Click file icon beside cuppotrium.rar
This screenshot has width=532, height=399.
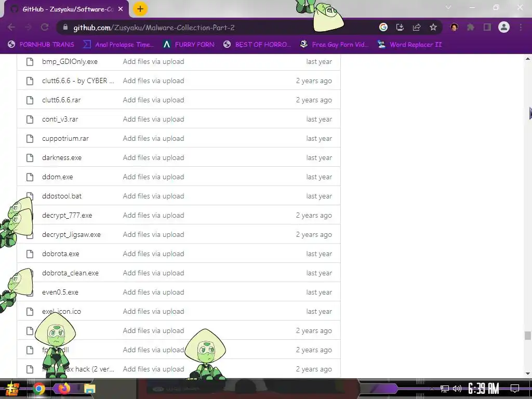click(x=30, y=138)
